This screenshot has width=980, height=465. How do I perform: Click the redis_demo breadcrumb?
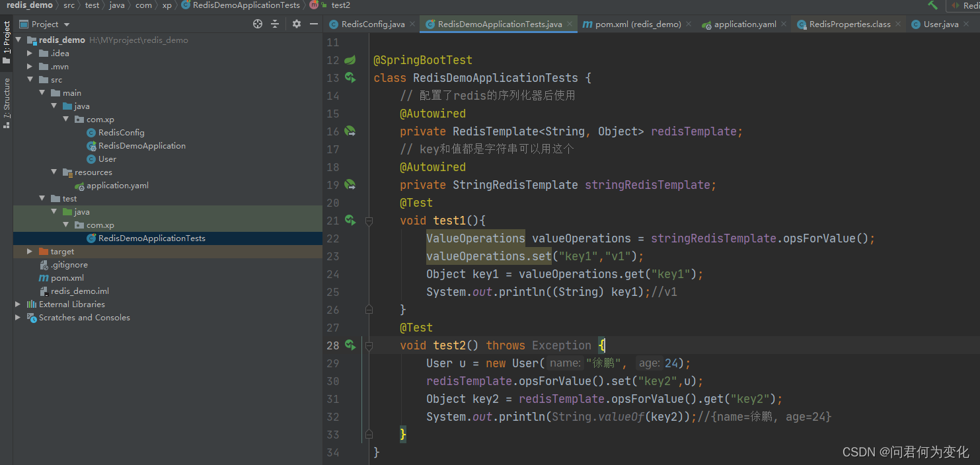(x=29, y=5)
